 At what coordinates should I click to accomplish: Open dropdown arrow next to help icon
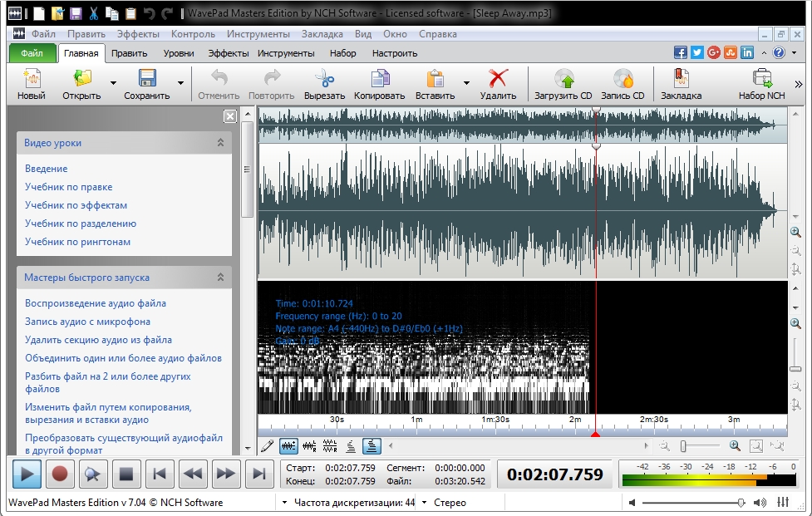794,53
